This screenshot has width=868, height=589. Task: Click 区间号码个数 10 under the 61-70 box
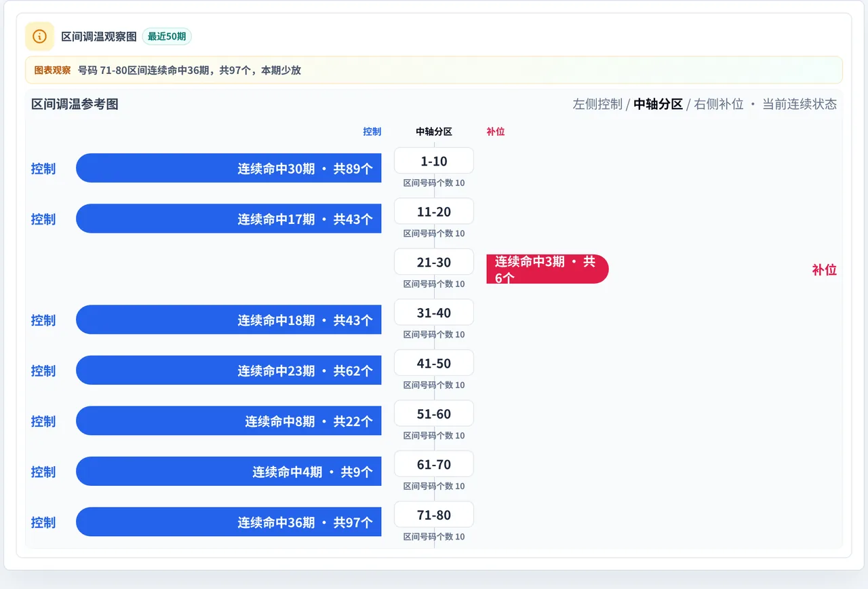click(434, 487)
